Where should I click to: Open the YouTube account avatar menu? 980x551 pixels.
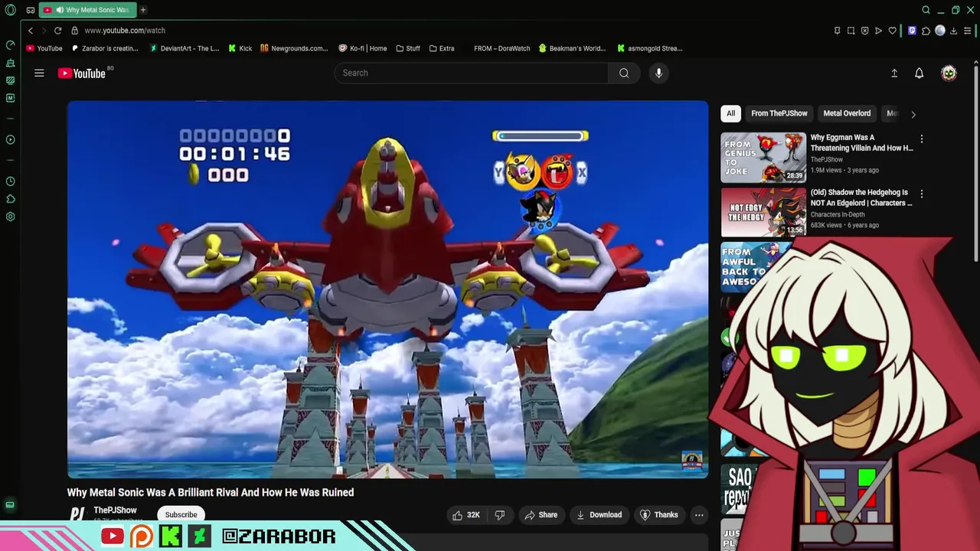pos(949,73)
